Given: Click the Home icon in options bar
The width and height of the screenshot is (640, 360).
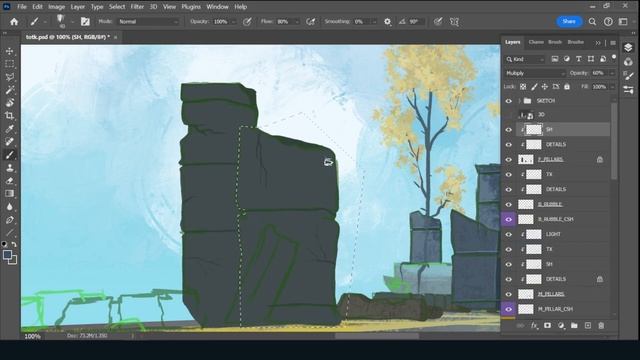Looking at the screenshot, I should tap(14, 22).
